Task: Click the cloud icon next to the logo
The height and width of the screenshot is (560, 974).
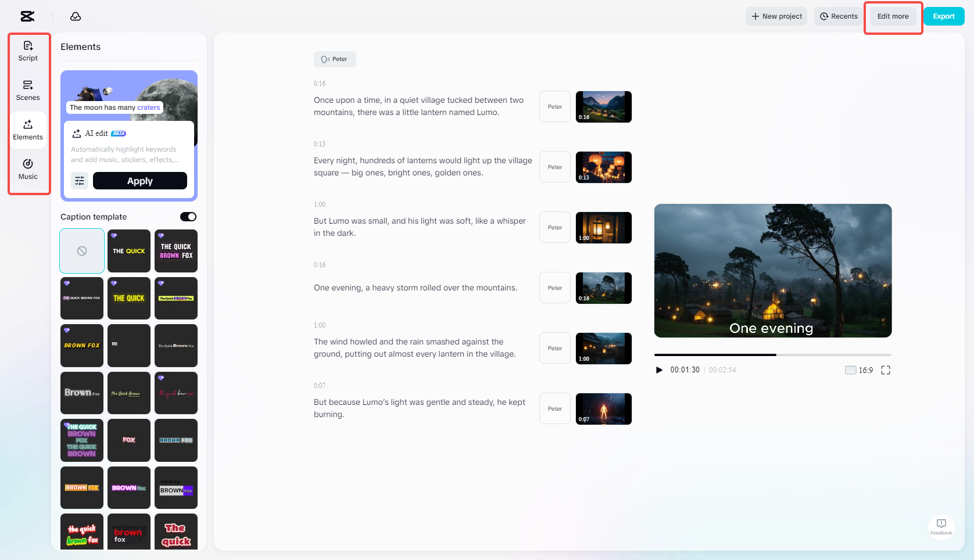Action: [75, 16]
